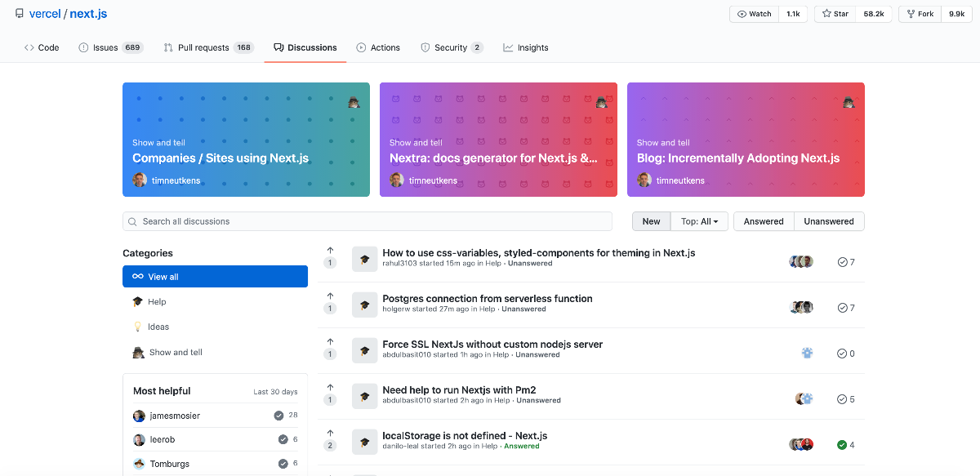Click timneutkens avatar on Companies / Sites card

140,180
